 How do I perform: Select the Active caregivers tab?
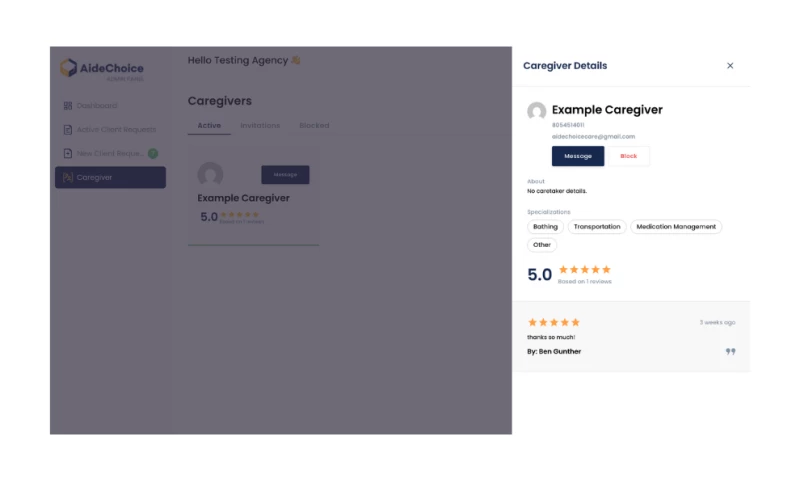click(x=209, y=126)
